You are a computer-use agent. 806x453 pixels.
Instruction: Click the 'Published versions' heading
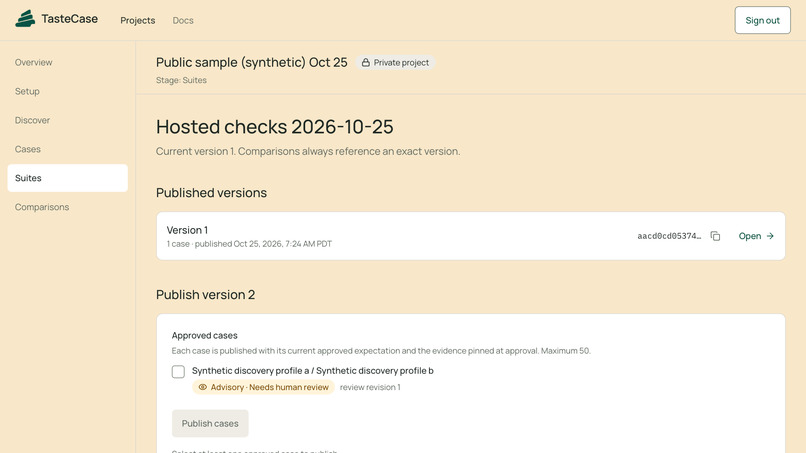tap(211, 192)
